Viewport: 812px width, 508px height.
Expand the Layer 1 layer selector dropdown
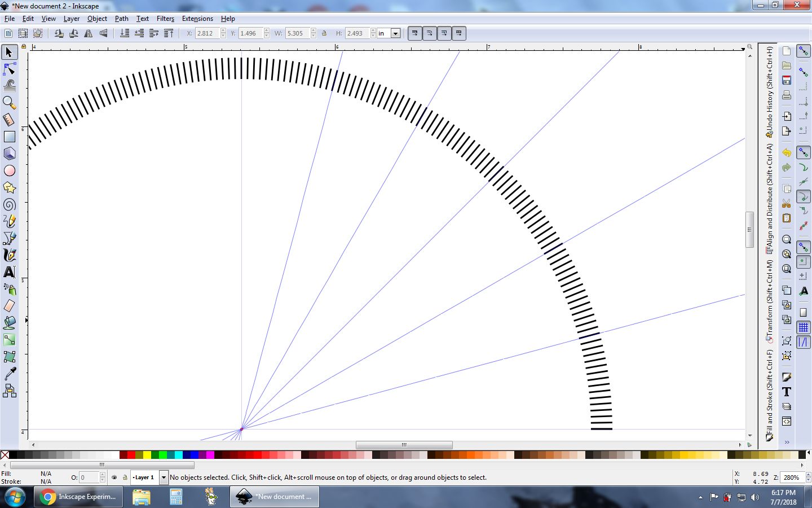164,478
